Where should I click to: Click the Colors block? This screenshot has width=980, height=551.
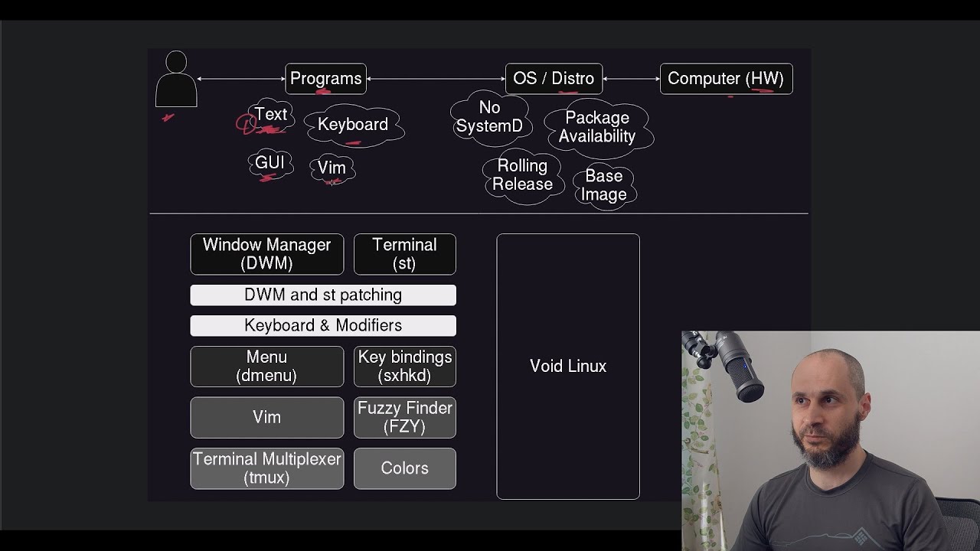[x=405, y=468]
